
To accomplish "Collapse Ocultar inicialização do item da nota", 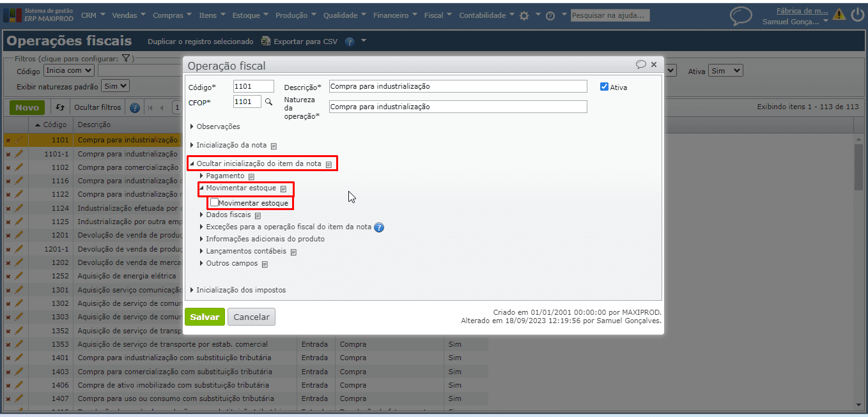I will [256, 163].
